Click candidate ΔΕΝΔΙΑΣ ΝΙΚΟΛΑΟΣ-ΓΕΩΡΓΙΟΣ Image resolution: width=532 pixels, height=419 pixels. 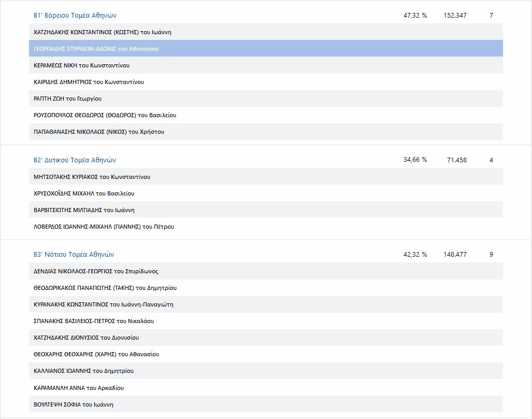coord(96,271)
